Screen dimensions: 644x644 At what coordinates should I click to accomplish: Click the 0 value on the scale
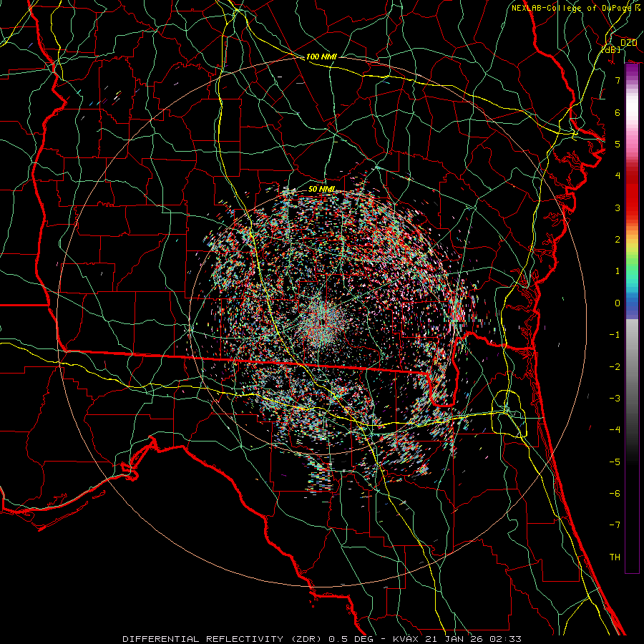pos(618,303)
